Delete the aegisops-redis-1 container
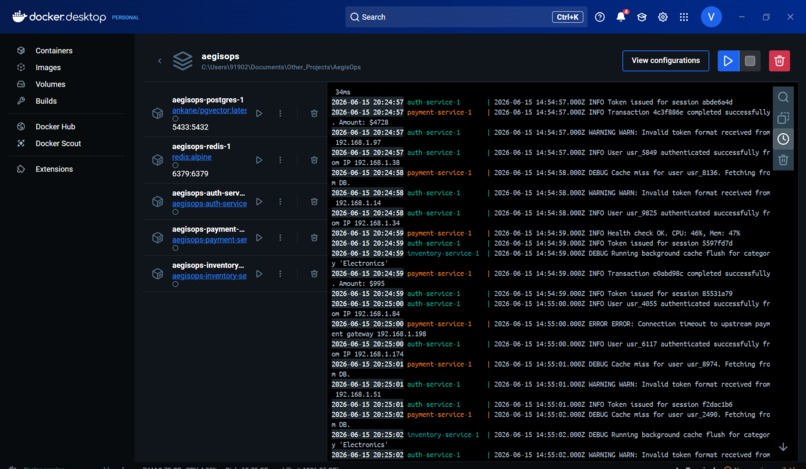This screenshot has height=469, width=806. tap(314, 160)
